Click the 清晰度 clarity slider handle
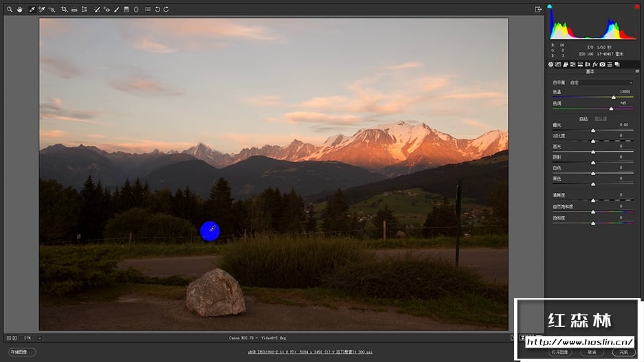 [x=593, y=201]
